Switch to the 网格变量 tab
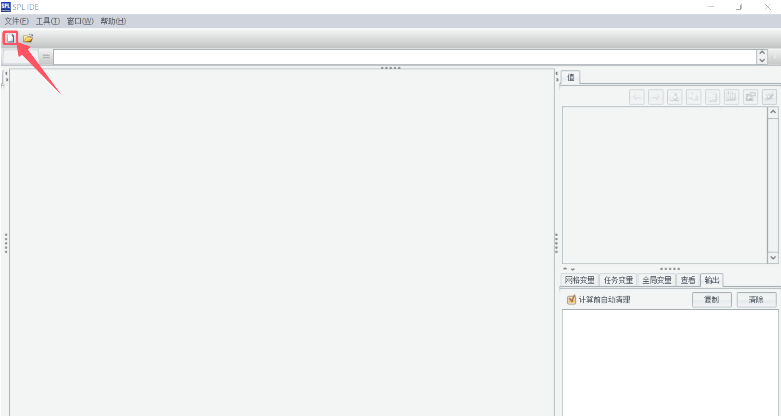781x416 pixels. (x=580, y=280)
